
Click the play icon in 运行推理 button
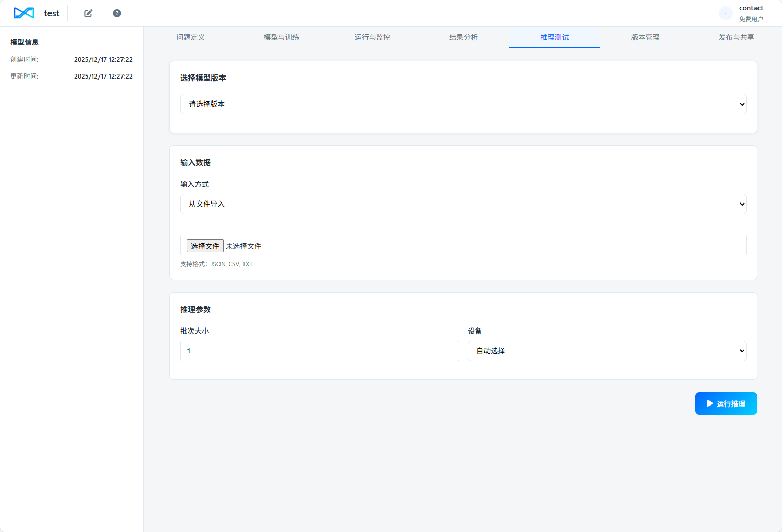(x=710, y=403)
